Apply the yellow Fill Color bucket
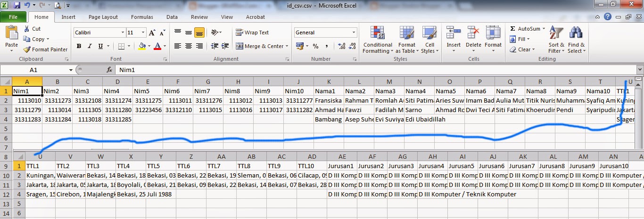 142,46
